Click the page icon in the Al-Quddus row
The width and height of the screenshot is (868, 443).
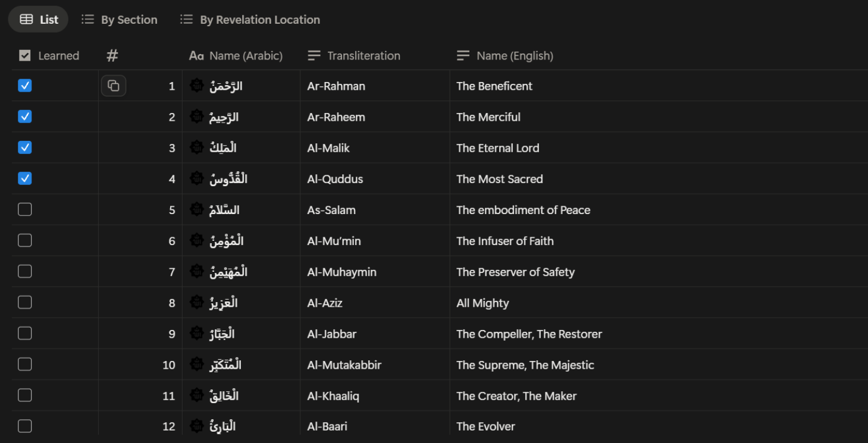click(196, 178)
